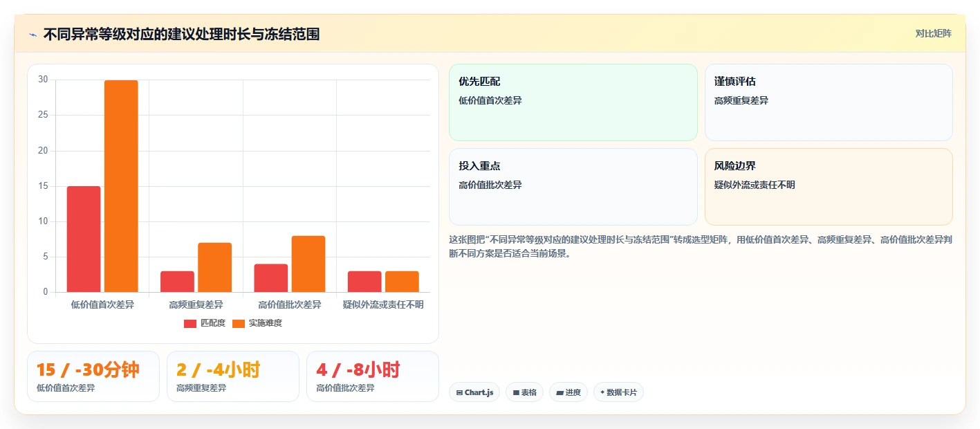Click the orange 实施难度 legend swatch
980x429 pixels.
coord(239,324)
